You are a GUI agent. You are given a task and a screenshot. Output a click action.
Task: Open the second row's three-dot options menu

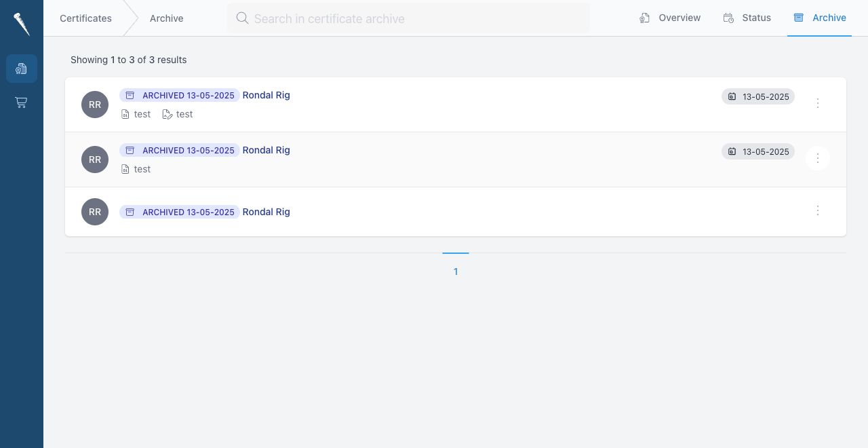click(818, 158)
